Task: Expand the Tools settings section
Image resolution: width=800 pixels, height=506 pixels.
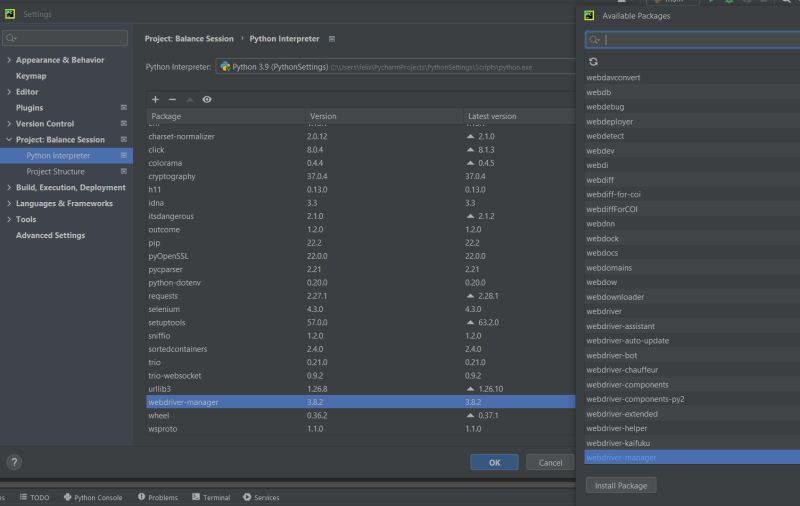Action: (9, 219)
